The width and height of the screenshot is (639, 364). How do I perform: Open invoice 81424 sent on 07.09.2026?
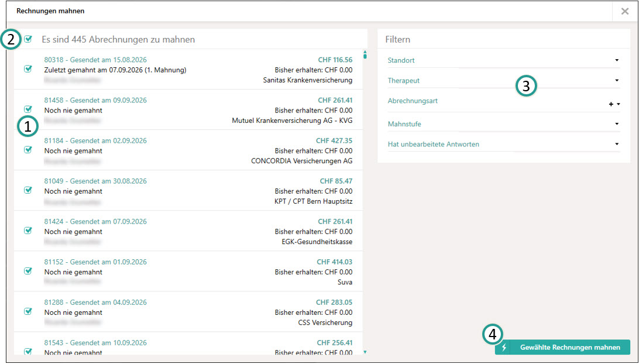(95, 221)
